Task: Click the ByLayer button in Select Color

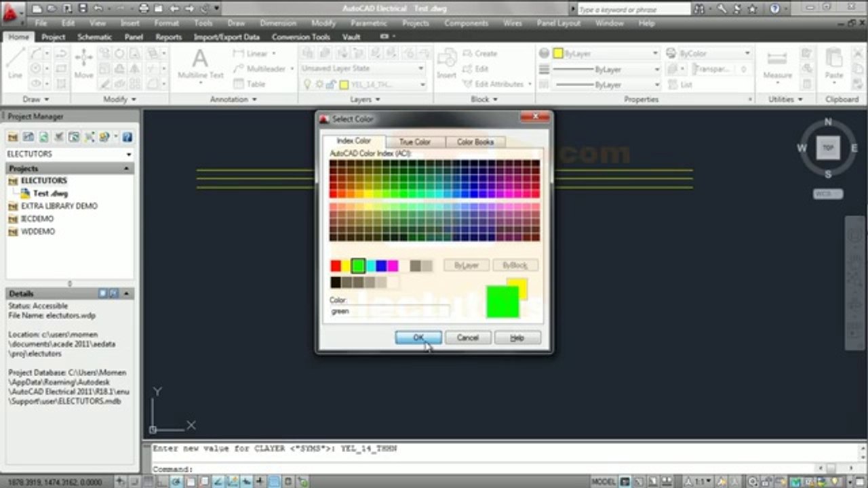Action: [x=466, y=266]
